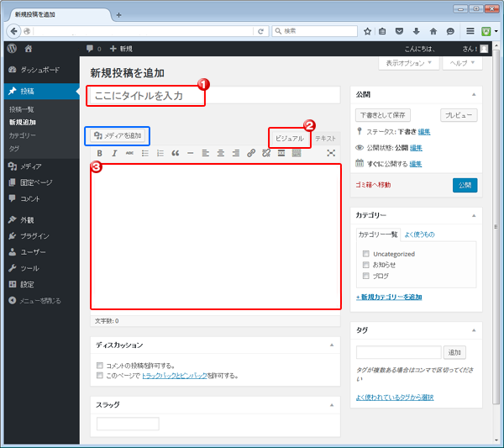Switch to the テキスト editor tab

pyautogui.click(x=325, y=138)
